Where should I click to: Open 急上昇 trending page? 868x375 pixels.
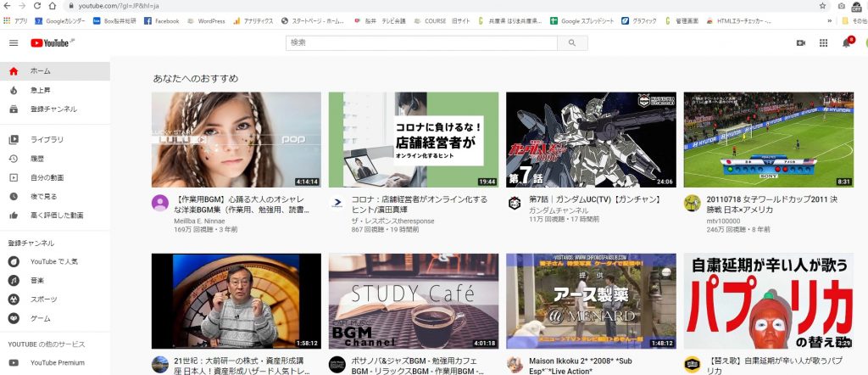pos(55,90)
